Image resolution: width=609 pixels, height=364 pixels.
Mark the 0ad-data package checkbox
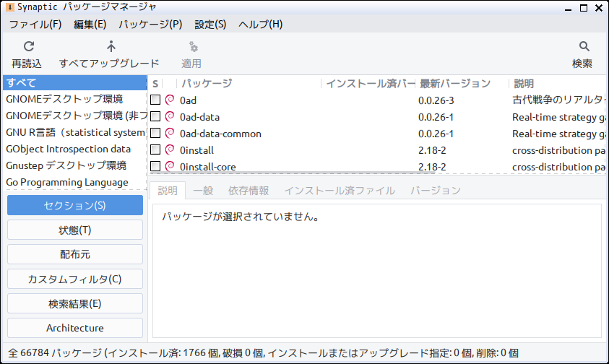(x=155, y=116)
